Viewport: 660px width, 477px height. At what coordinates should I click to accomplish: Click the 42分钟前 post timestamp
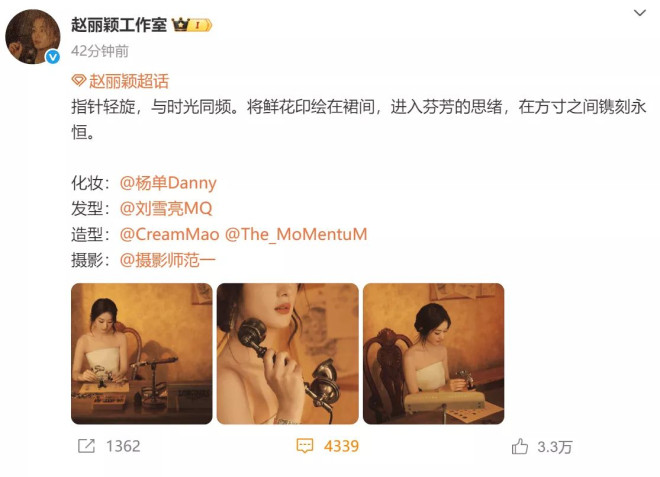pyautogui.click(x=100, y=51)
